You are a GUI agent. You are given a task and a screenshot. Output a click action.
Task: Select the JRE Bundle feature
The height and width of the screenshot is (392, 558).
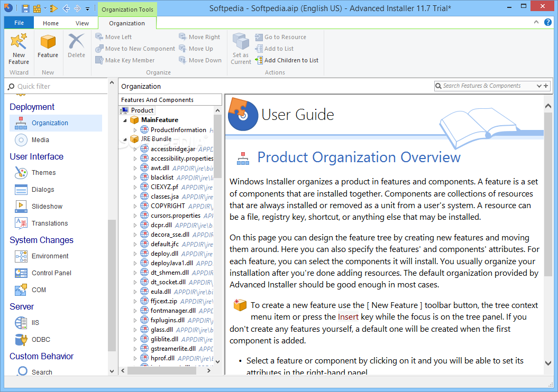coord(156,139)
